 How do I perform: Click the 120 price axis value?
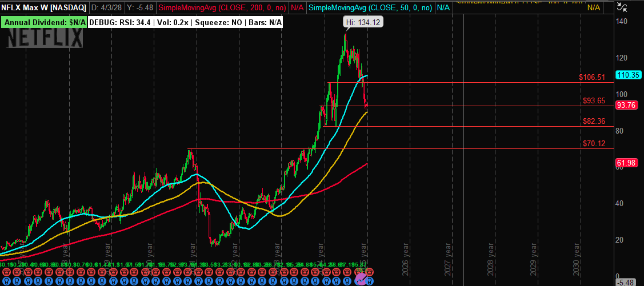coord(622,58)
